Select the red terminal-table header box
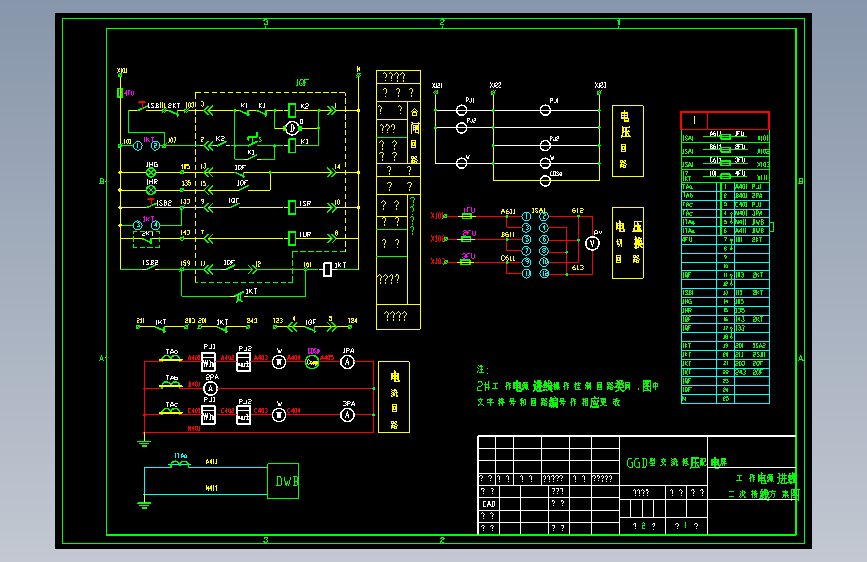 [725, 120]
